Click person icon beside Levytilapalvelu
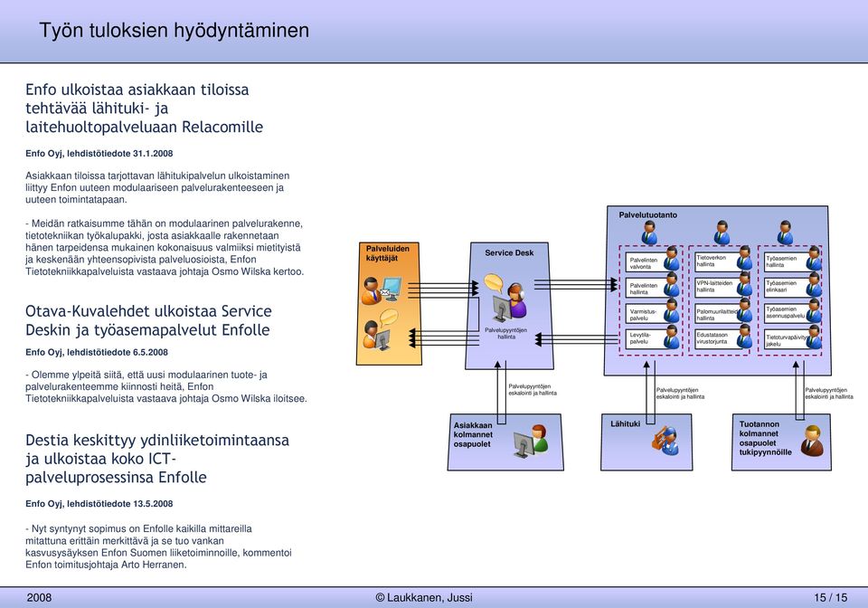The height and width of the screenshot is (608, 868). pyautogui.click(x=672, y=337)
